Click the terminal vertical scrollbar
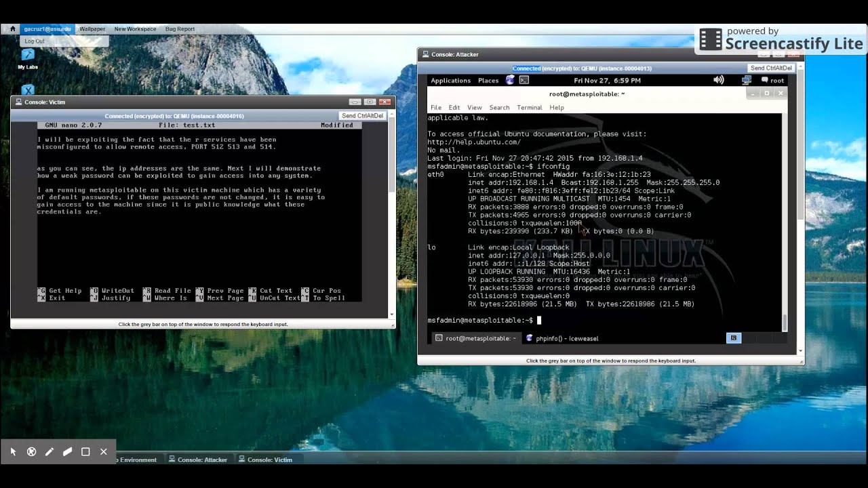The width and height of the screenshot is (868, 488). [785, 224]
